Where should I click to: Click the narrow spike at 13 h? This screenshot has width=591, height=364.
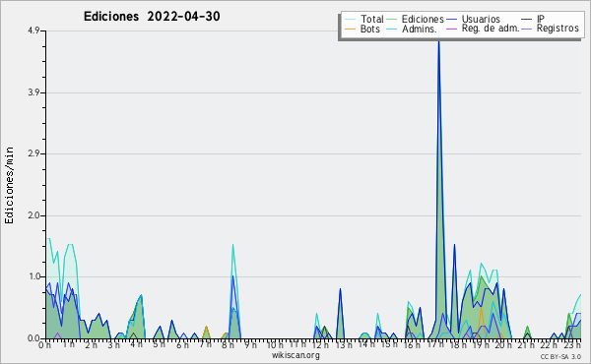(x=341, y=314)
